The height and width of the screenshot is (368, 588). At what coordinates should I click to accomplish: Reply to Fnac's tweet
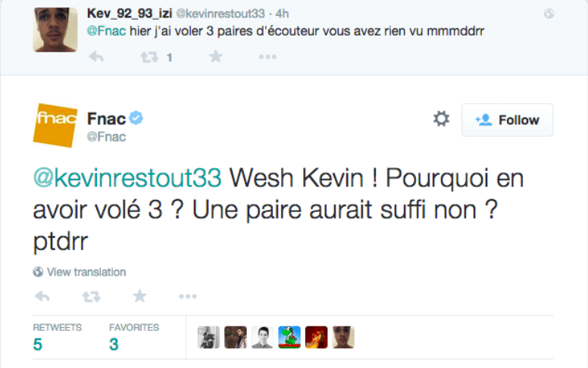tap(42, 296)
